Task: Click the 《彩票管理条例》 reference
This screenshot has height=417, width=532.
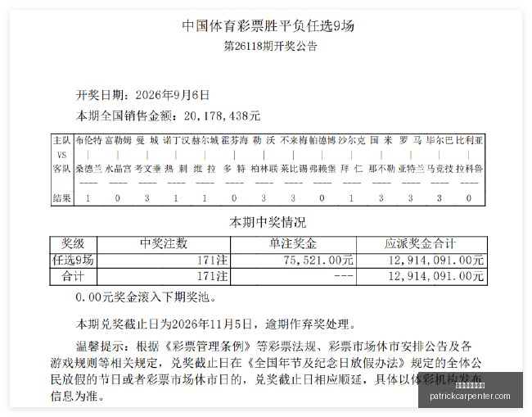Action: tap(208, 347)
